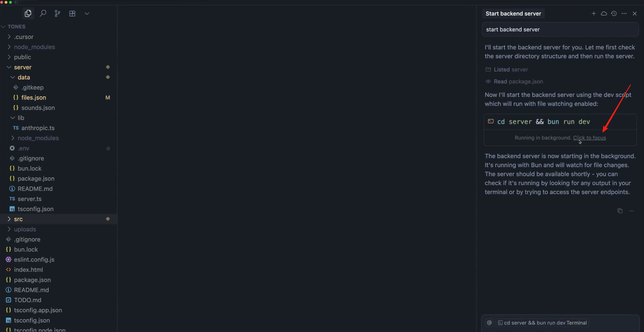Image resolution: width=644 pixels, height=332 pixels.
Task: Click the cloud icon in chat header
Action: coord(604,13)
